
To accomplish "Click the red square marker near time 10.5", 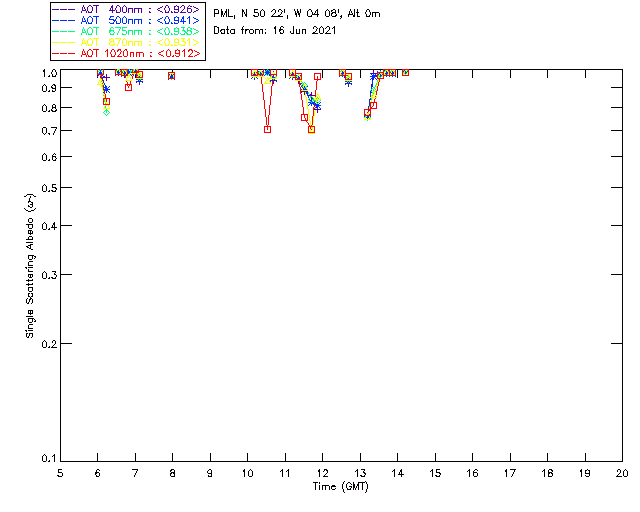I will tap(267, 129).
